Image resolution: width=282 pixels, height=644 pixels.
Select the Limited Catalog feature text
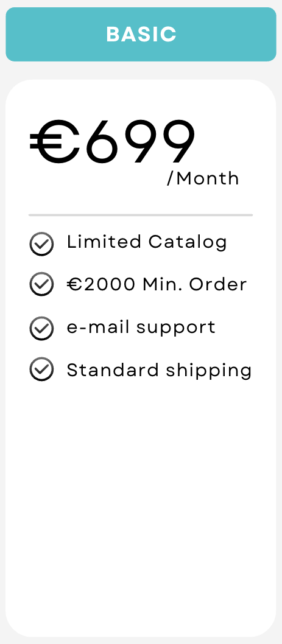147,242
